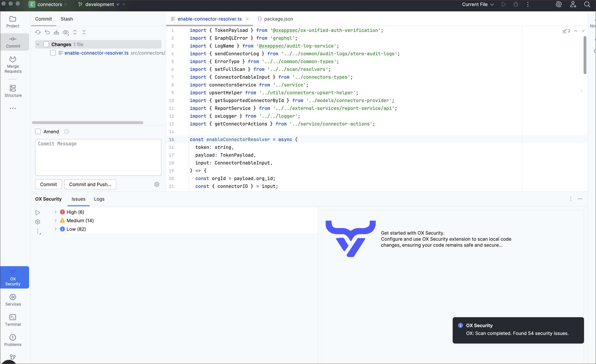Image resolution: width=596 pixels, height=364 pixels.
Task: Open the Problems tool window
Action: click(x=13, y=340)
